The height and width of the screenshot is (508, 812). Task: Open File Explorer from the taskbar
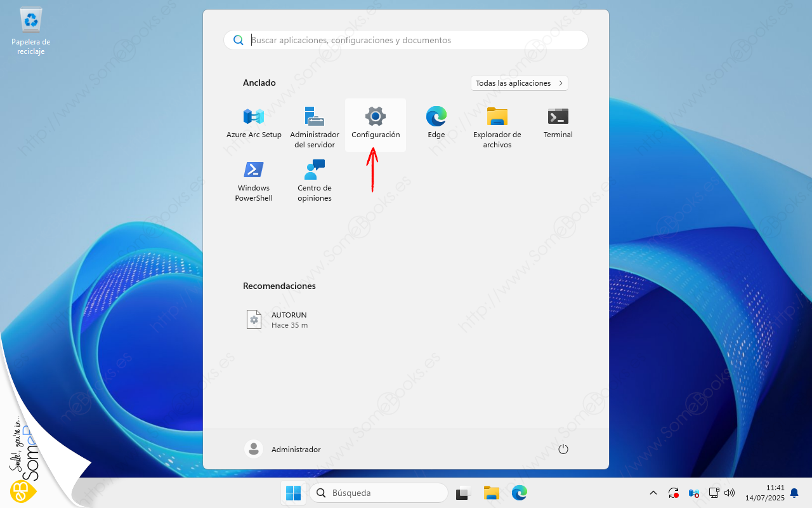point(492,493)
